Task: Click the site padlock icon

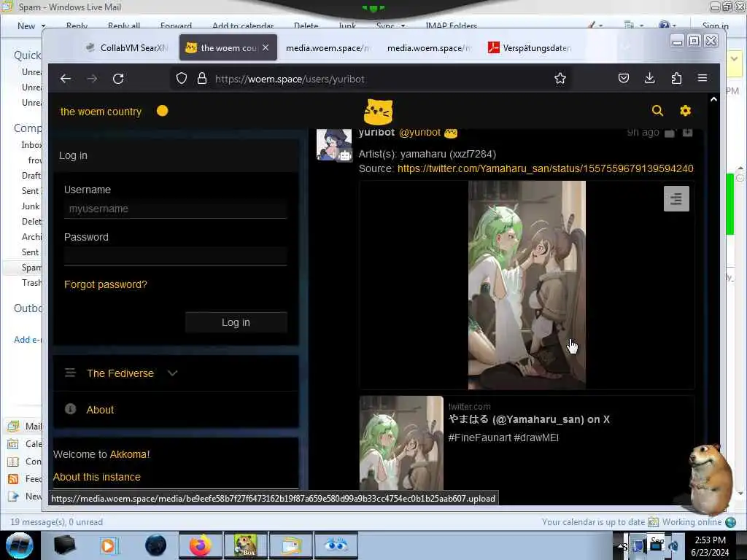Action: click(202, 79)
